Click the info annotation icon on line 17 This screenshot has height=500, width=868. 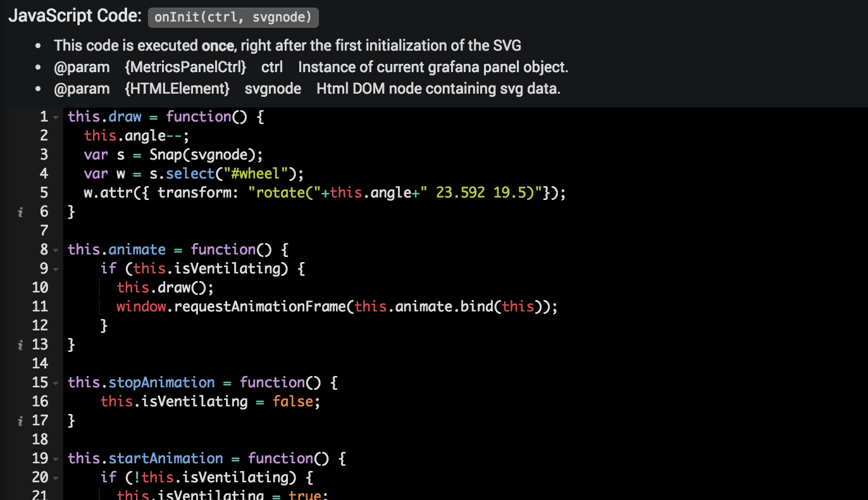pyautogui.click(x=20, y=421)
